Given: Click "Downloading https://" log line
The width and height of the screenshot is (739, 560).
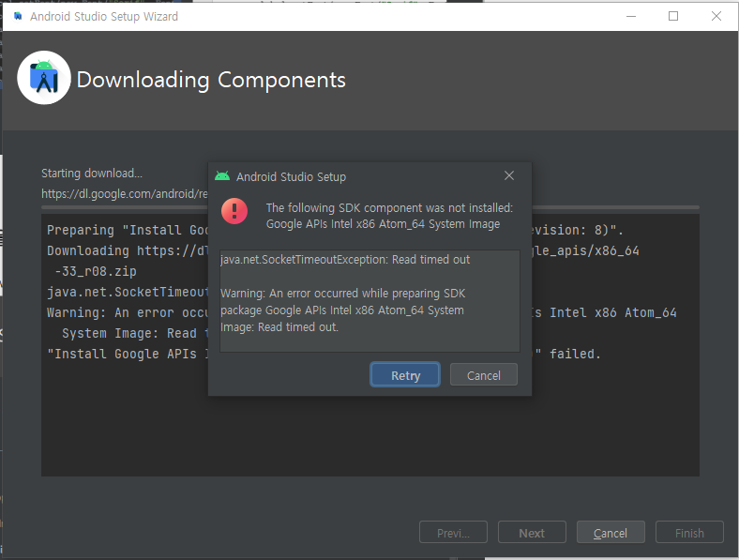Looking at the screenshot, I should pos(128,250).
